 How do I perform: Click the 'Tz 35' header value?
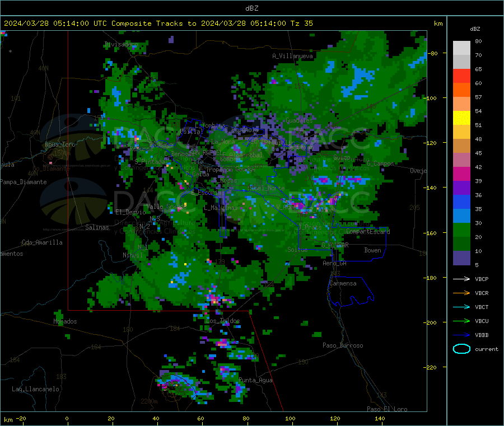[x=301, y=24]
